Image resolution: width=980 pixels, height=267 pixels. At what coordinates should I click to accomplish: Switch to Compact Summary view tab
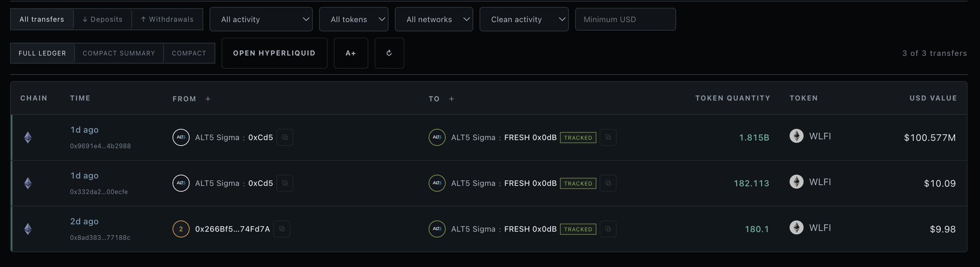click(x=119, y=53)
